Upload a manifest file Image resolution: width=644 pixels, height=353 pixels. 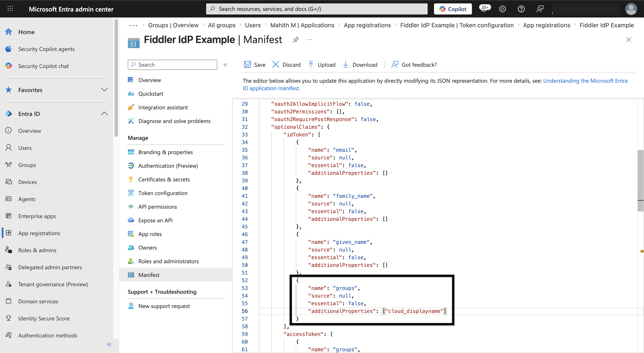click(322, 65)
